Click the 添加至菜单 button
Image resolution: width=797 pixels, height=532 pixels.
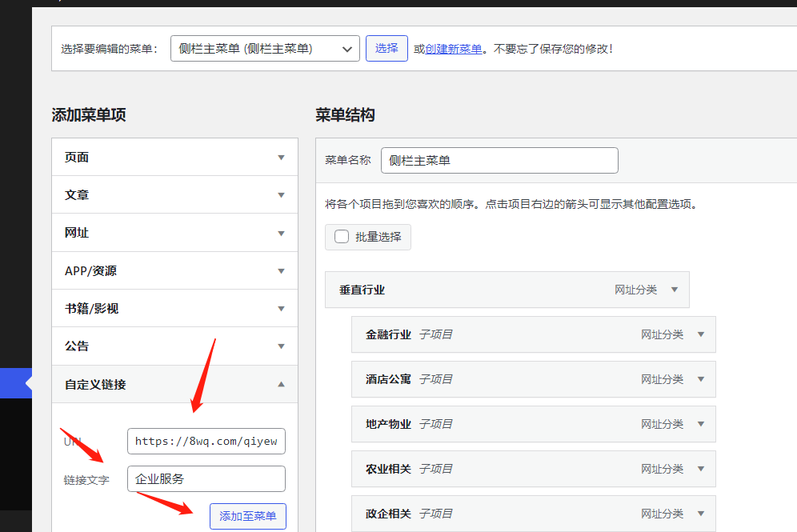(248, 517)
